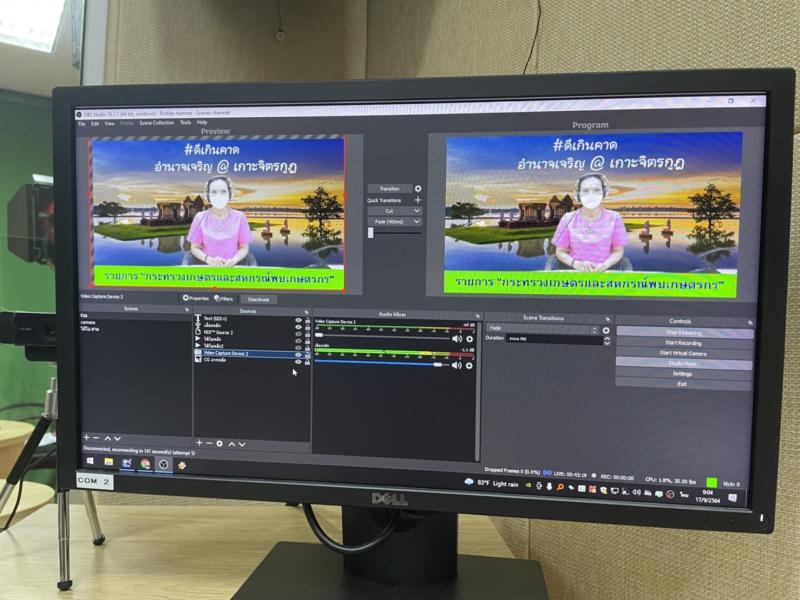Remove the selected source with the minus icon
The image size is (800, 600).
[209, 443]
